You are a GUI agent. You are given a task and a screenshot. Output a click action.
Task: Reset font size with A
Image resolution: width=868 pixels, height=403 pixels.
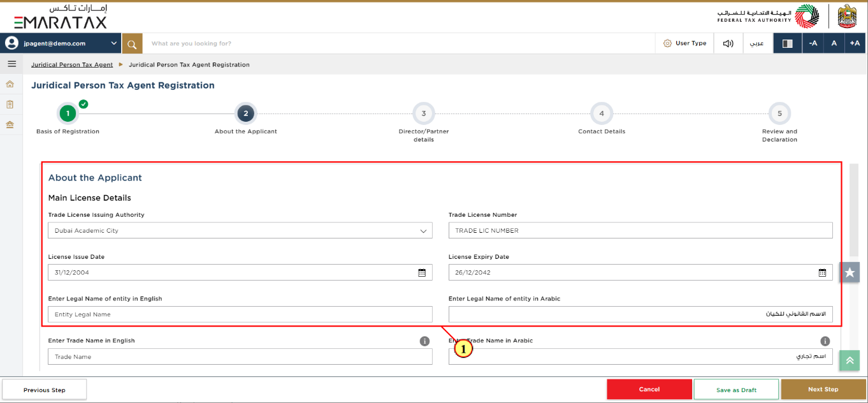(x=834, y=43)
